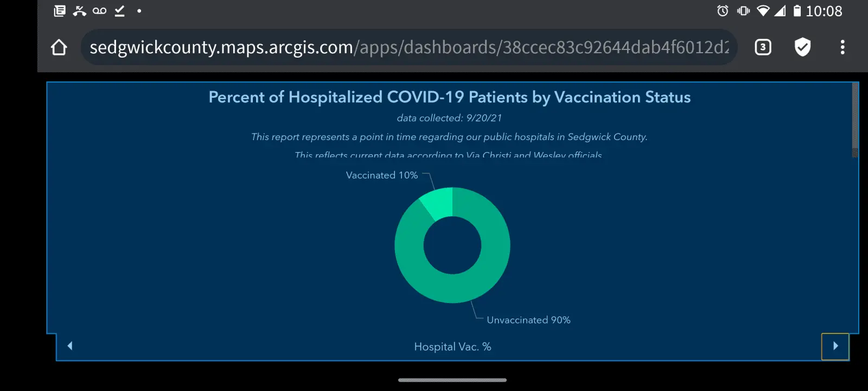This screenshot has width=868, height=391.
Task: Tap the Wi-Fi status icon
Action: click(763, 11)
